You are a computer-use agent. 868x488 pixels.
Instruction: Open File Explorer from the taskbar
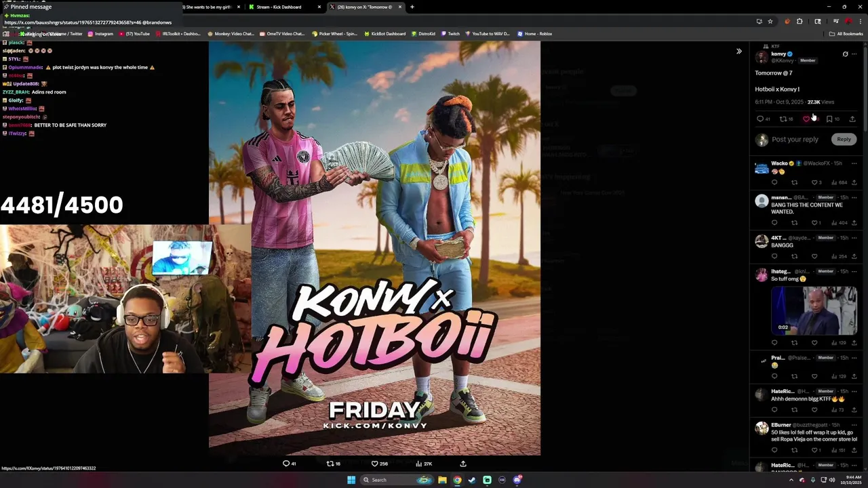(x=442, y=480)
